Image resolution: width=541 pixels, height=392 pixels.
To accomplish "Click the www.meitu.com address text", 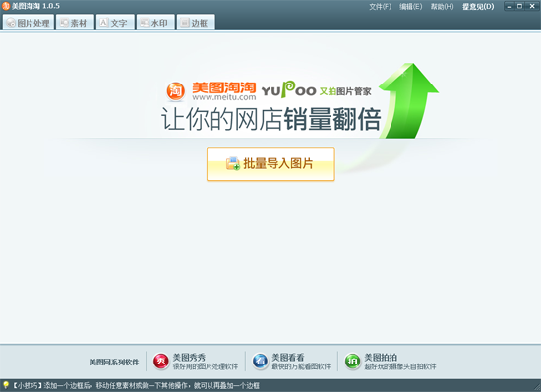I will click(x=224, y=97).
